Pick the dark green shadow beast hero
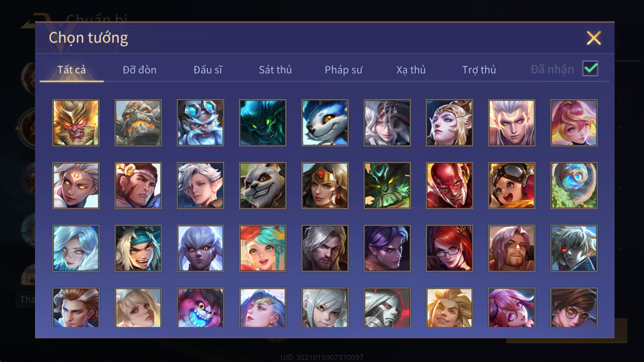Screen dimensions: 644x362 point(263,123)
